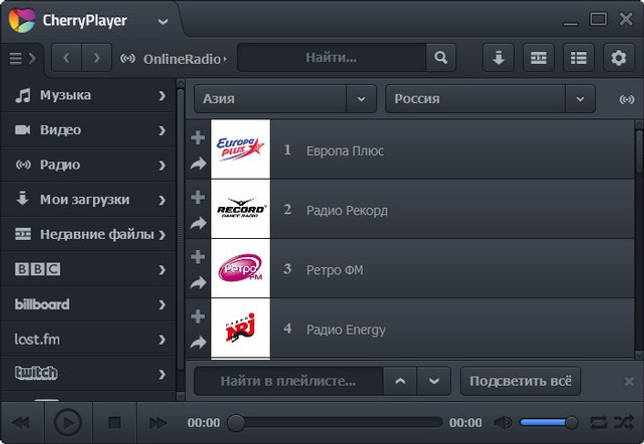Add Радио Рекорд with plus icon
This screenshot has height=444, width=644.
(x=198, y=197)
